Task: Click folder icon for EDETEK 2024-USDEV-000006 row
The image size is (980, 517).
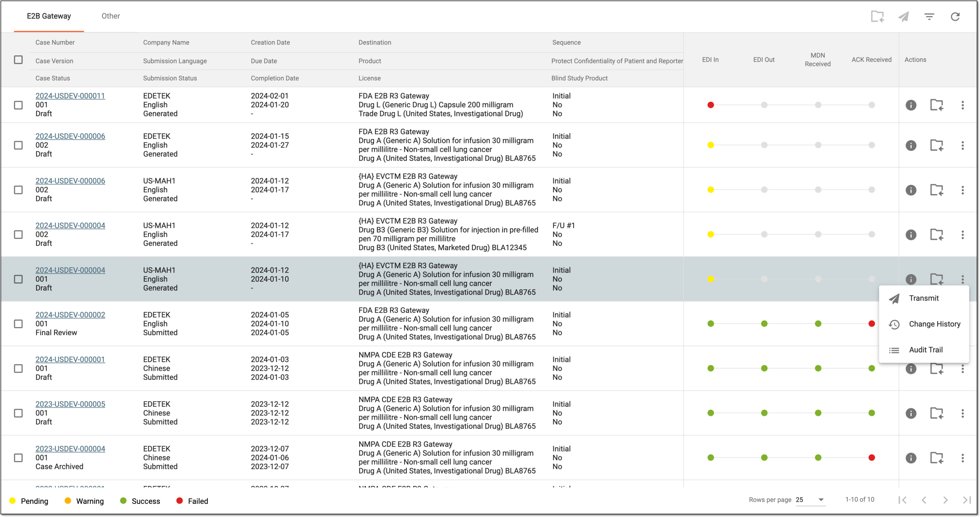Action: (x=937, y=145)
